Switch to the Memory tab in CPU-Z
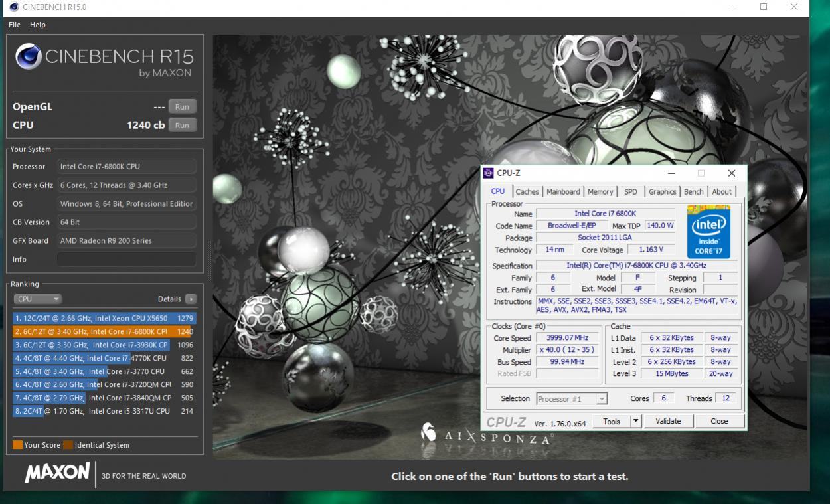This screenshot has height=504, width=830. 600,192
